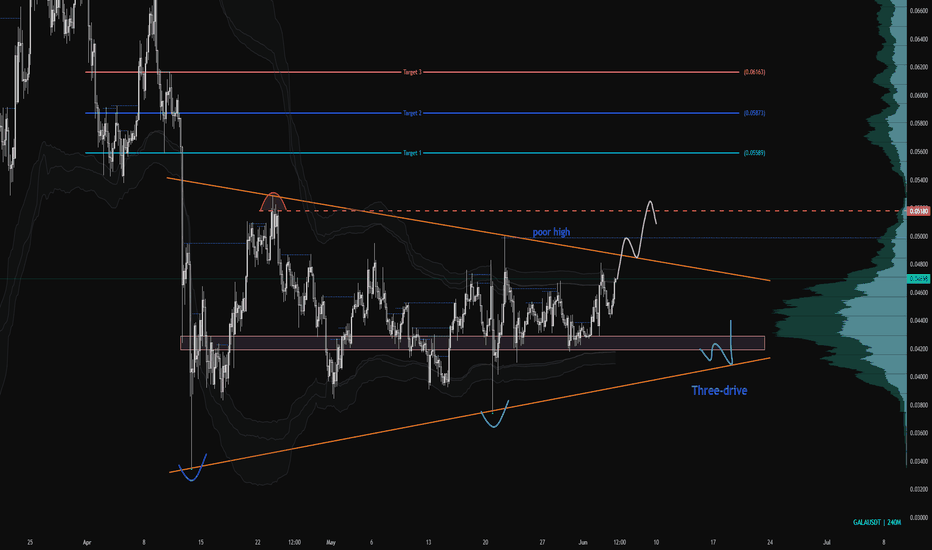Click the 'poor high' annotation text
This screenshot has height=550, width=932.
tap(551, 232)
